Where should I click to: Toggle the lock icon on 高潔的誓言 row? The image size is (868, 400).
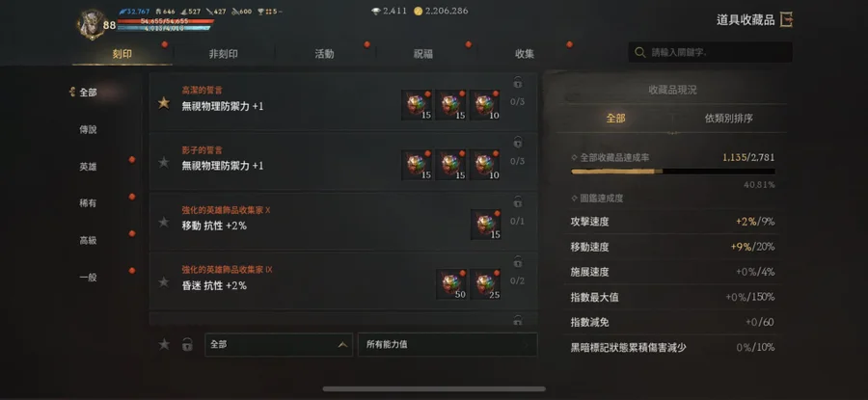[x=518, y=83]
